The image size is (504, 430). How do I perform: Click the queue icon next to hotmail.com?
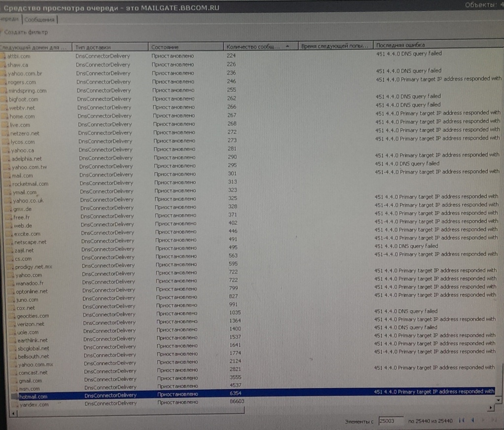coord(14,396)
